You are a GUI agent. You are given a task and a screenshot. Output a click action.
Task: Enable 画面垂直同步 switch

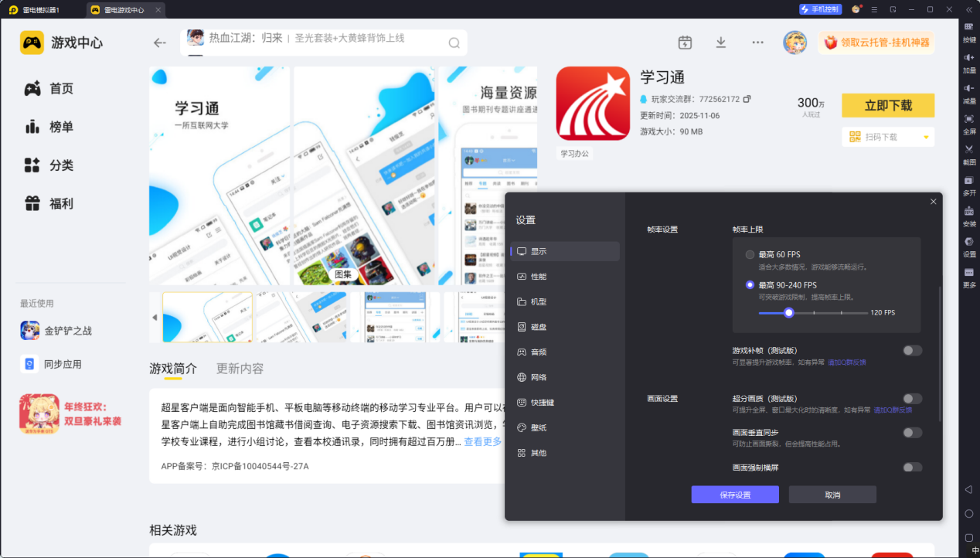pyautogui.click(x=913, y=433)
